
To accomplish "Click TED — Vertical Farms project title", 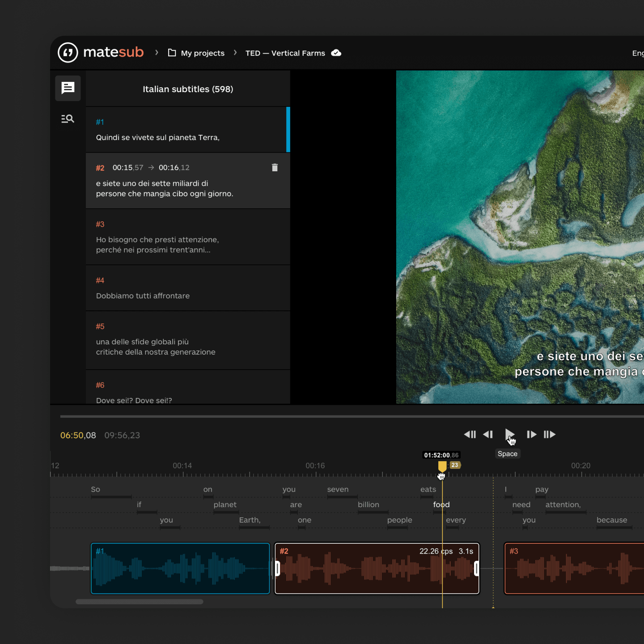I will (x=285, y=53).
